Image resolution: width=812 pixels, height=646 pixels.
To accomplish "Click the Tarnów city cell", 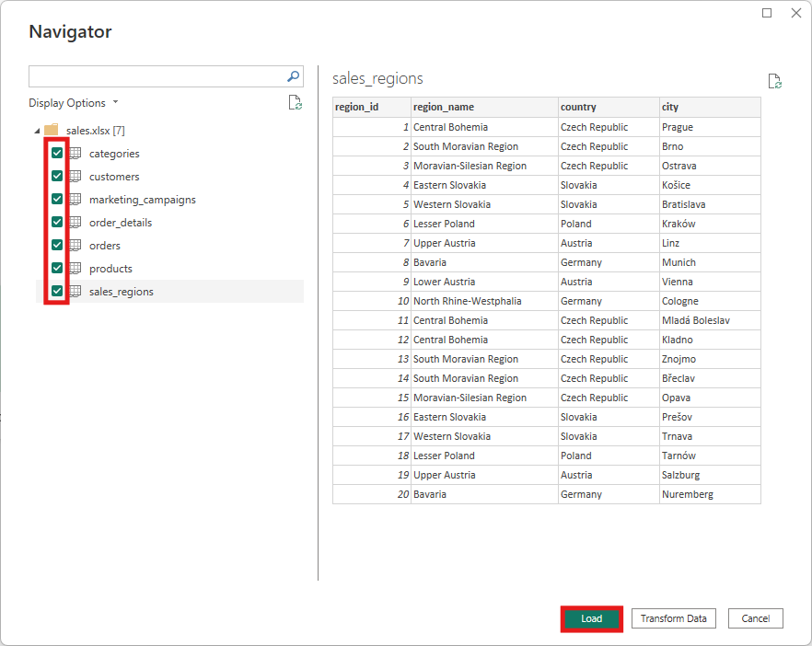I will 710,456.
